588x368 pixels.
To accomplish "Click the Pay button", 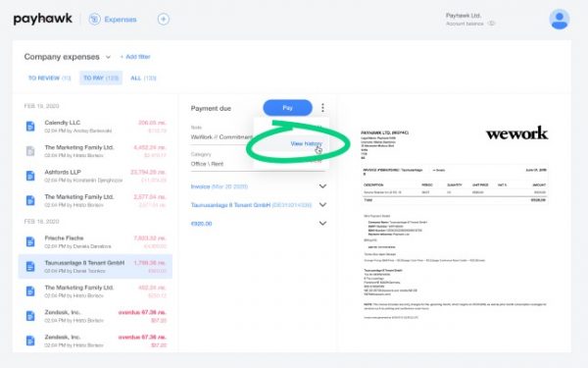I will [287, 108].
